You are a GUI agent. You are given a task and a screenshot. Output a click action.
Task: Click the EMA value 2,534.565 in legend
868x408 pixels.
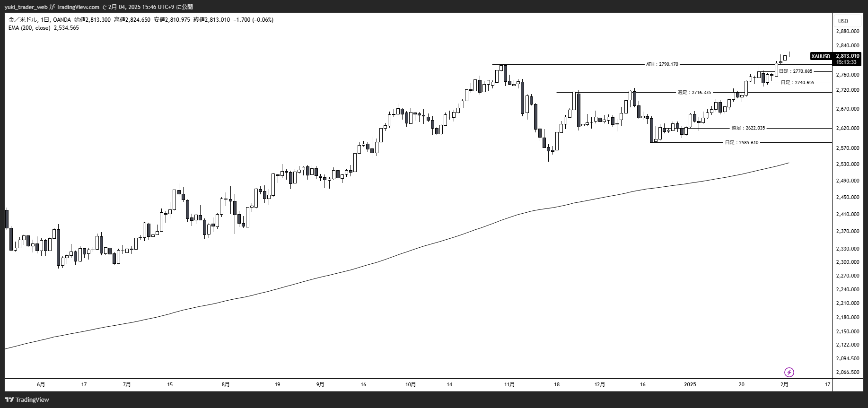click(x=67, y=28)
